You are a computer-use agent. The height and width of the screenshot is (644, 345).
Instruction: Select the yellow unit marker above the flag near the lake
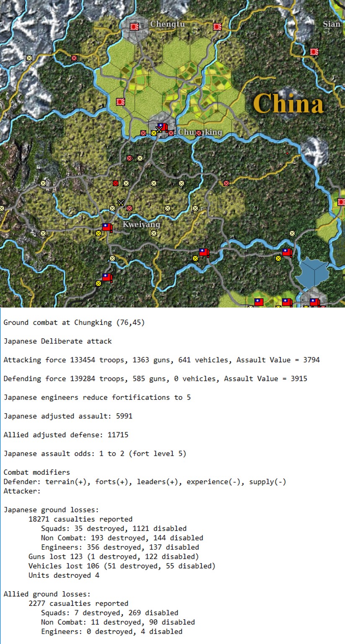(292, 233)
